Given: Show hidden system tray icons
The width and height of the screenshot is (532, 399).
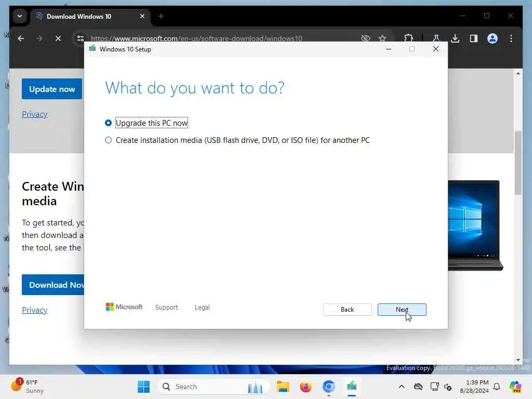Looking at the screenshot, I should click(402, 387).
